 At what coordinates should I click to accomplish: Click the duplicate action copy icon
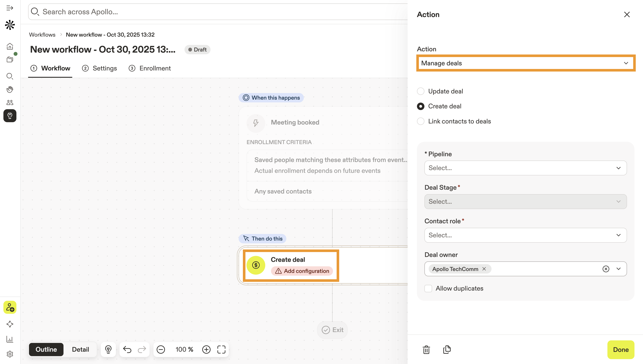point(447,350)
